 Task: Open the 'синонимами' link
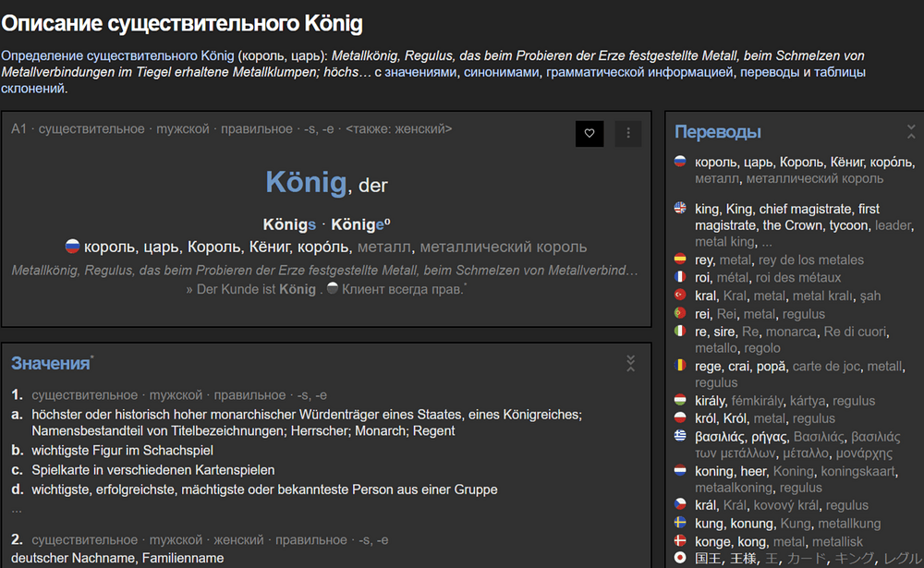point(501,72)
